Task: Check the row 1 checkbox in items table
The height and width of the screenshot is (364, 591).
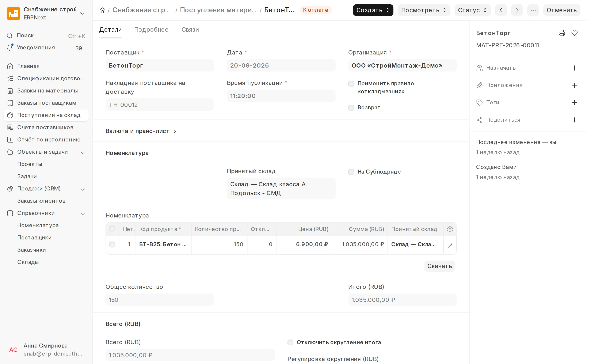Action: (112, 244)
